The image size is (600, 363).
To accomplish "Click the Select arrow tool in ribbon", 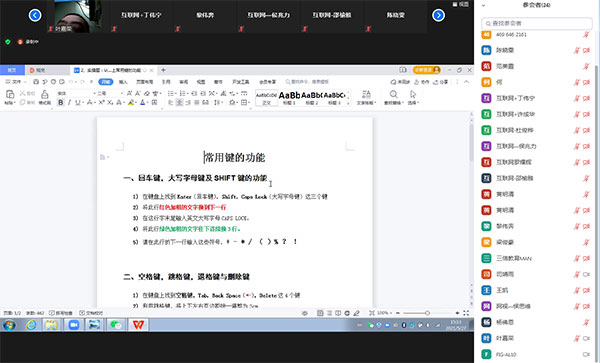I will click(412, 94).
